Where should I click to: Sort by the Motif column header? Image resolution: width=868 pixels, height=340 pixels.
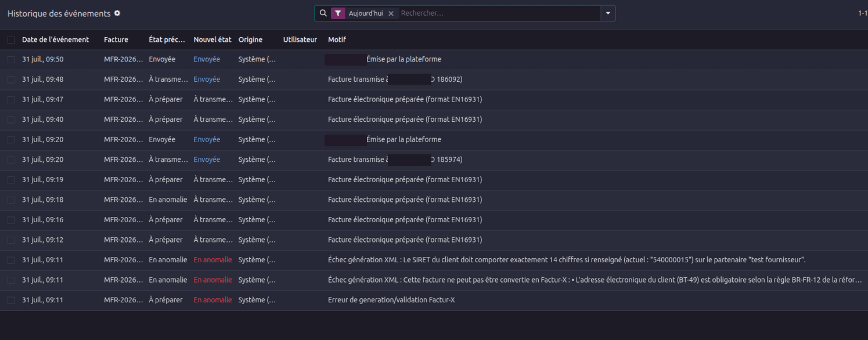point(337,39)
